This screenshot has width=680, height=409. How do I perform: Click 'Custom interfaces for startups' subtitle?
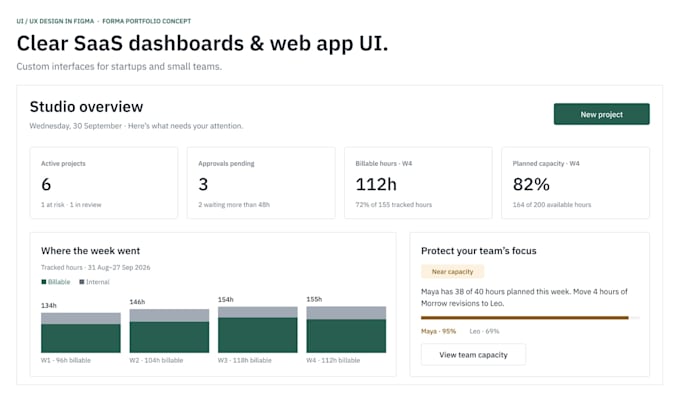pos(119,66)
